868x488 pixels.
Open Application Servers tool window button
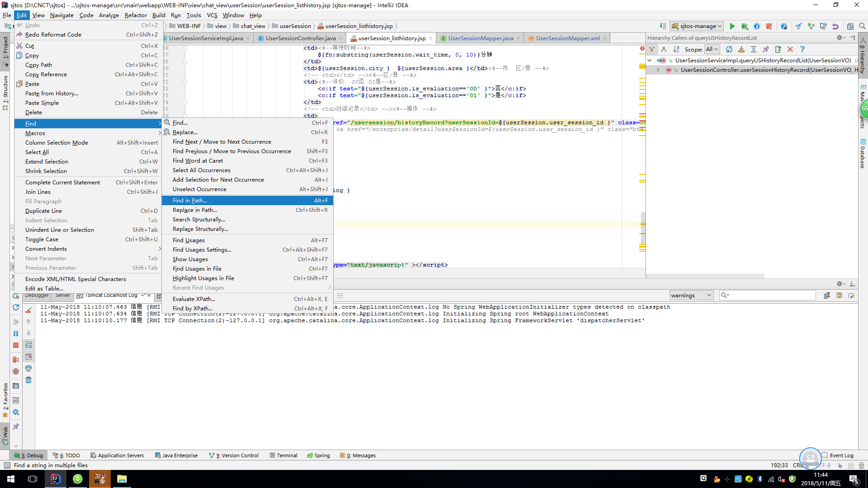pos(117,455)
